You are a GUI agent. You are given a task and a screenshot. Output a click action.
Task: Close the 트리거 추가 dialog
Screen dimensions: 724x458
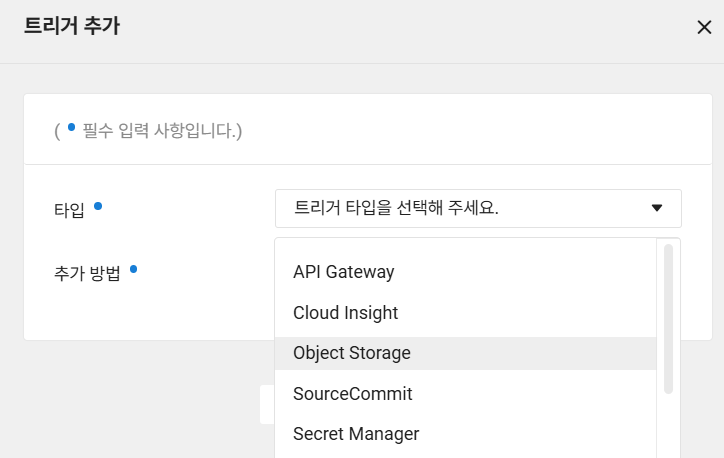704,27
